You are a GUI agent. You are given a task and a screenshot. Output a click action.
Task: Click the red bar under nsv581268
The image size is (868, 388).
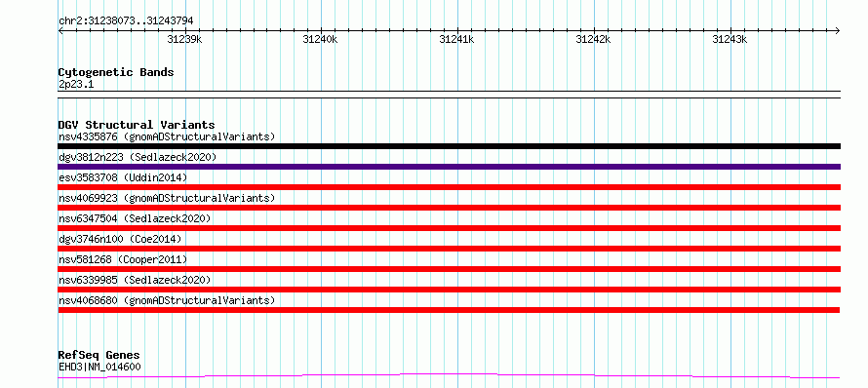click(x=449, y=269)
